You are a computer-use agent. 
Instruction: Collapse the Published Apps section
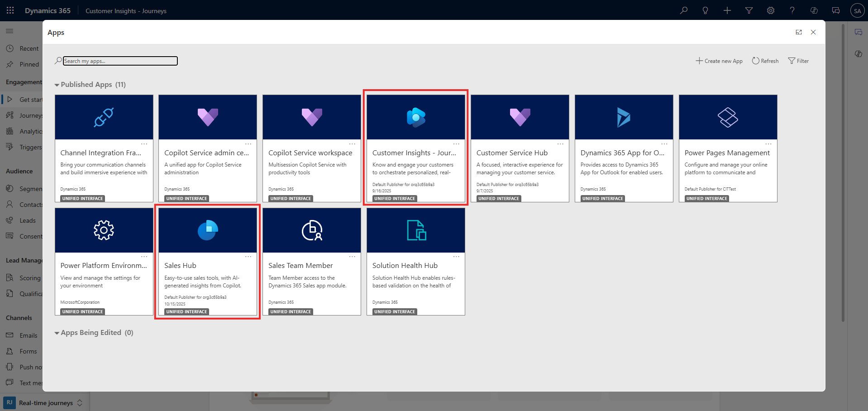(57, 85)
